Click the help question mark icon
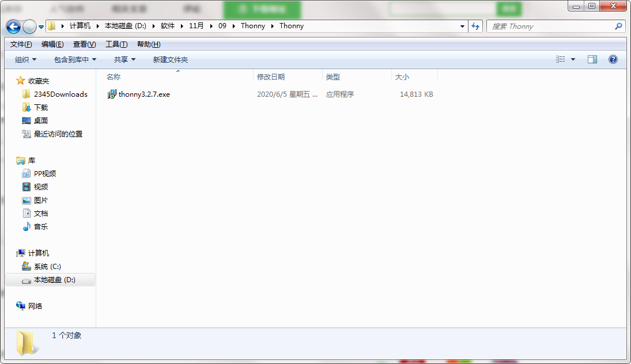This screenshot has height=364, width=631. [x=613, y=59]
